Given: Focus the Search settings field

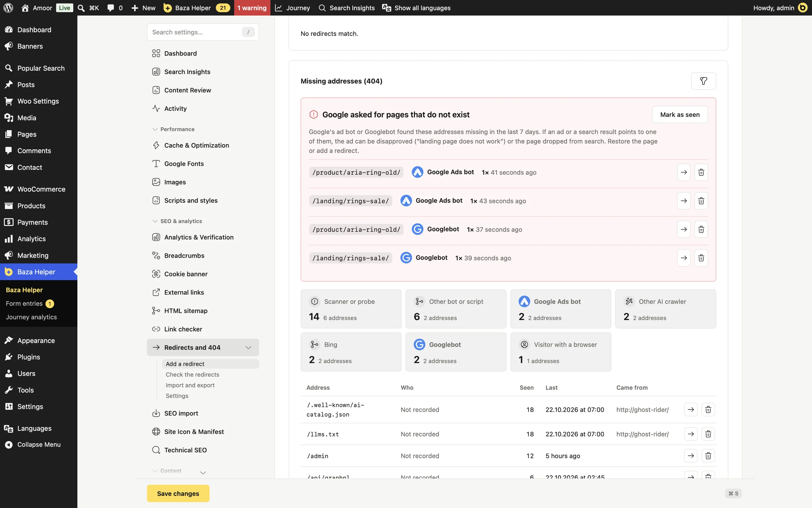Looking at the screenshot, I should [x=203, y=32].
